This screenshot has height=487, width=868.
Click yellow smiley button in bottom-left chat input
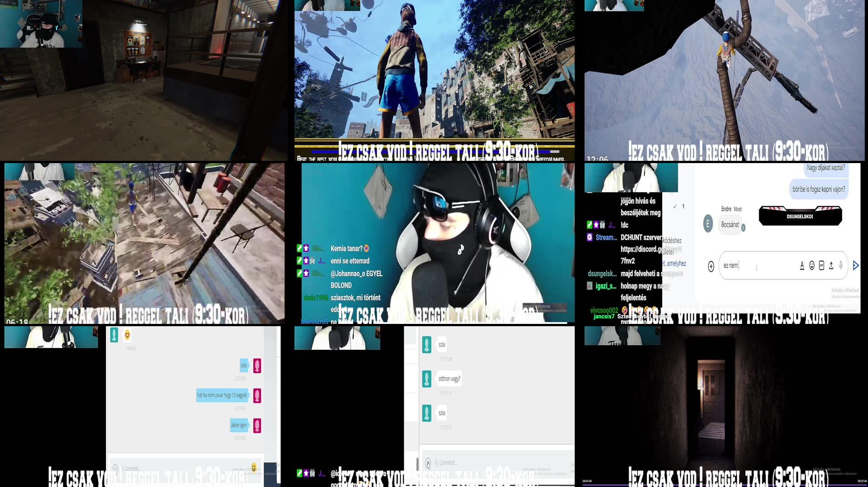pos(254,467)
